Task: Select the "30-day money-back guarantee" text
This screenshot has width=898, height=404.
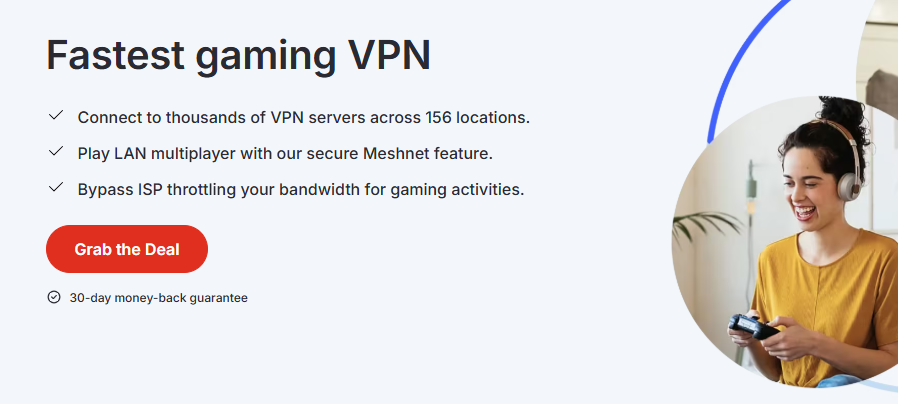Action: [x=158, y=298]
